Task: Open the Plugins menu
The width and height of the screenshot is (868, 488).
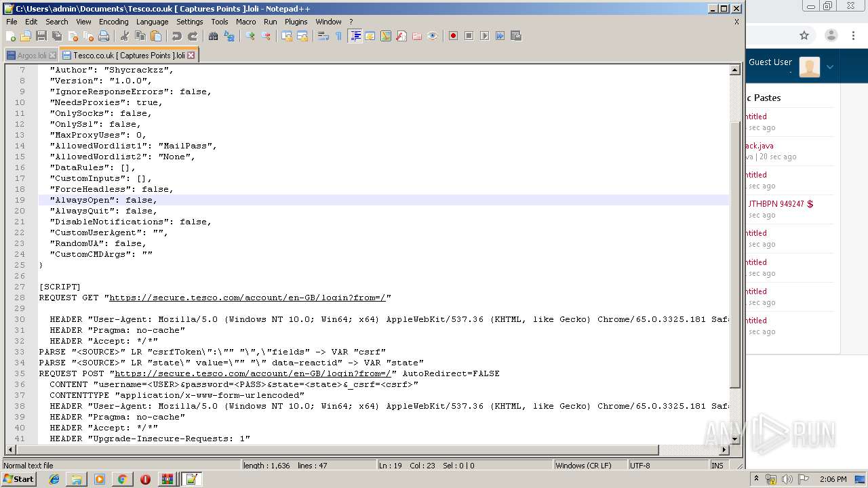Action: (x=296, y=22)
